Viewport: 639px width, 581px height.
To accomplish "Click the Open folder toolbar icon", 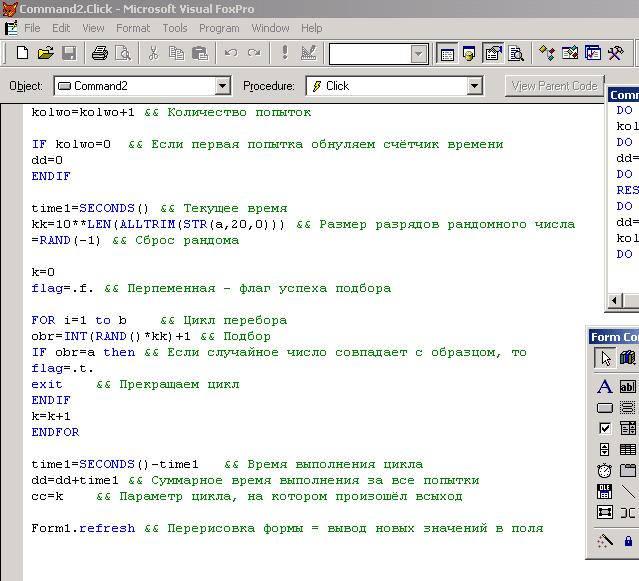I will (x=46, y=53).
